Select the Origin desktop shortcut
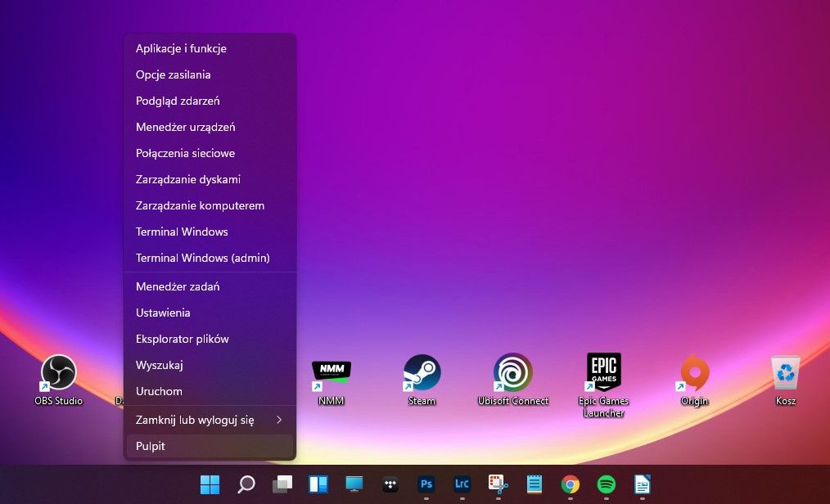 click(694, 380)
